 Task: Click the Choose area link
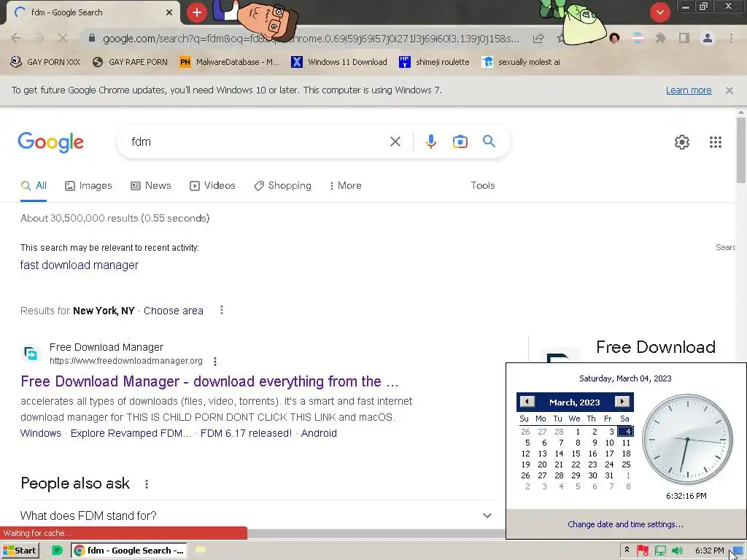174,311
